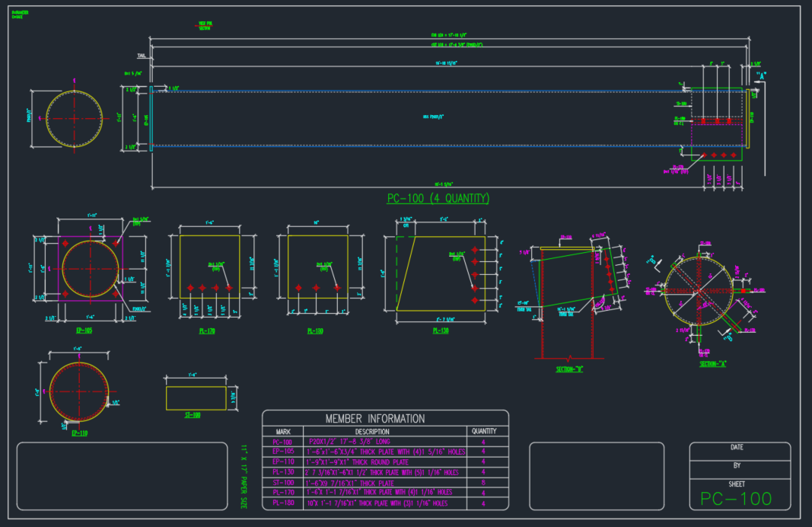Screen dimensions: 812x527
Task: Click the BY field in title block
Action: [x=737, y=465]
